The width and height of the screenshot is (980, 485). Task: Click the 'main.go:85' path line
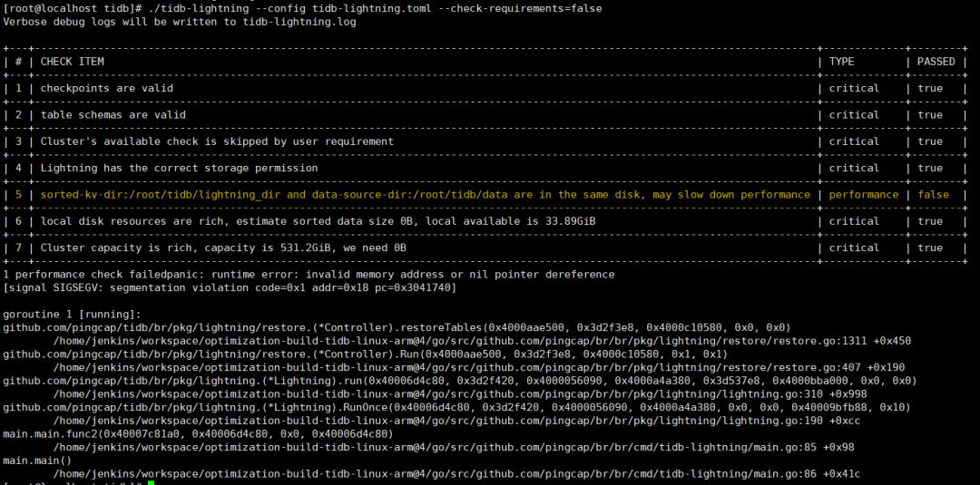pyautogui.click(x=454, y=448)
